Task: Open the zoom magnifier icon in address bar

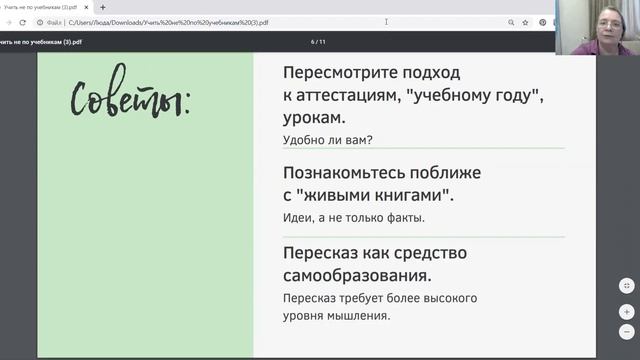Action: pos(511,23)
